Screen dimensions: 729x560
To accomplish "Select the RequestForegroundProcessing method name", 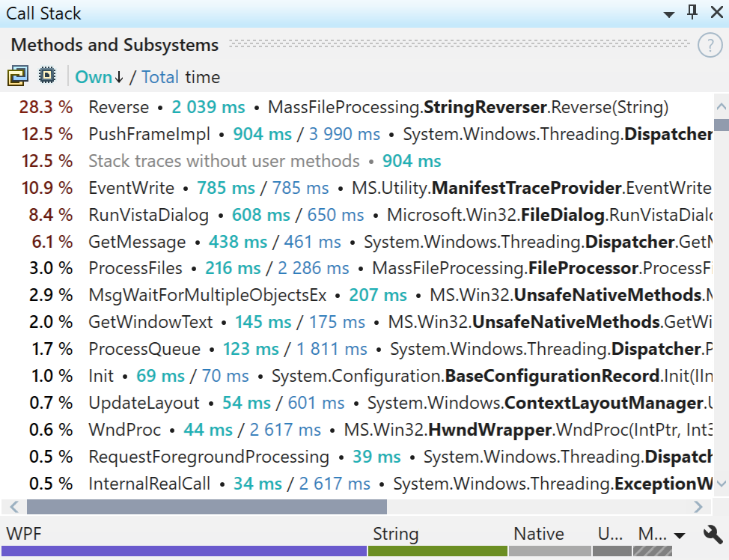I will pyautogui.click(x=209, y=457).
